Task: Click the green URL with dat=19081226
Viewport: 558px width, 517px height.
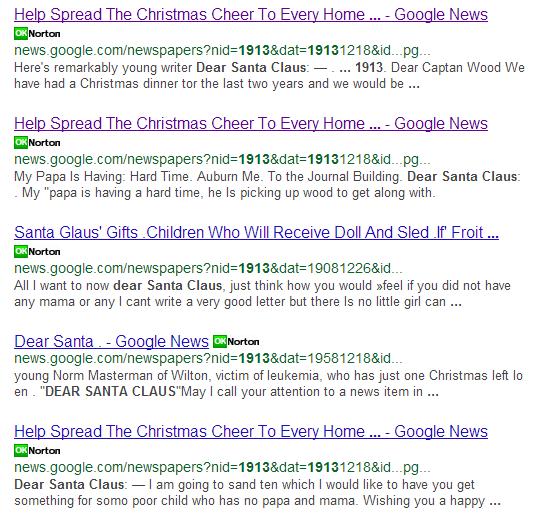Action: click(209, 268)
